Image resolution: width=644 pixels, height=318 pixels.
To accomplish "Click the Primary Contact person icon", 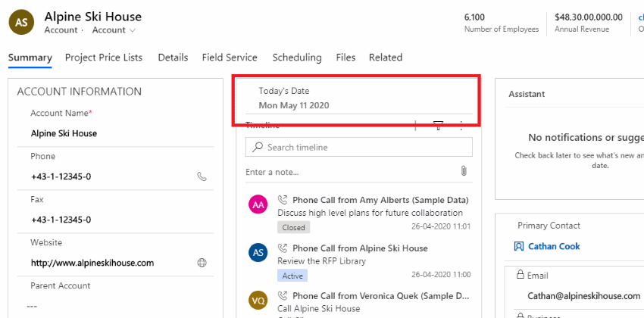I will pyautogui.click(x=519, y=246).
